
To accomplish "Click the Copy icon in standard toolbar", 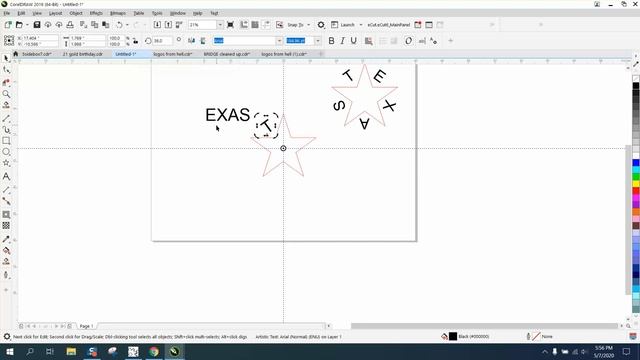I will pos(95,25).
